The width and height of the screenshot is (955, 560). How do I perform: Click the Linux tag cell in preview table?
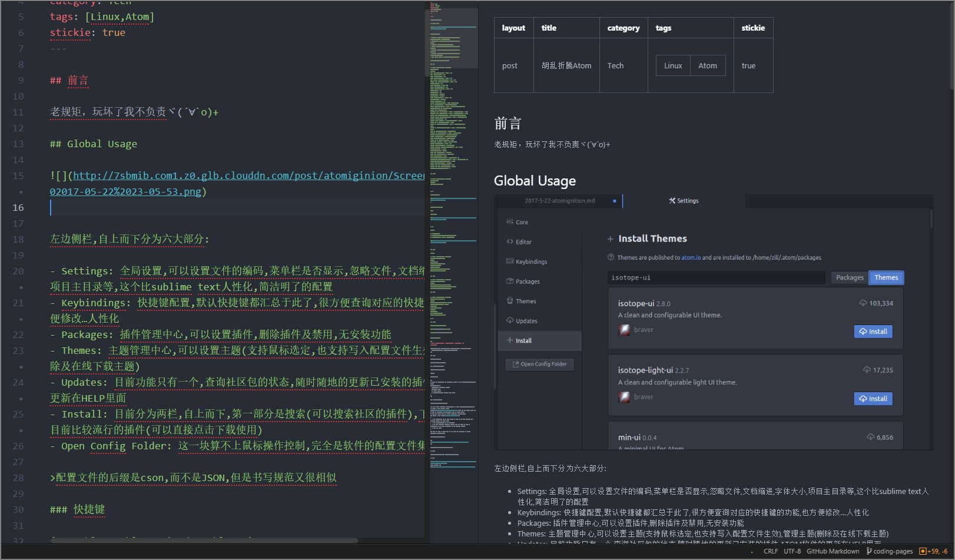coord(673,65)
